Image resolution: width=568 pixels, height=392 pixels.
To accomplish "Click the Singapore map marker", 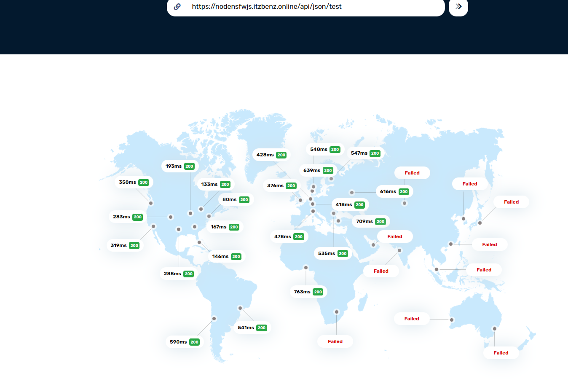I will point(437,269).
